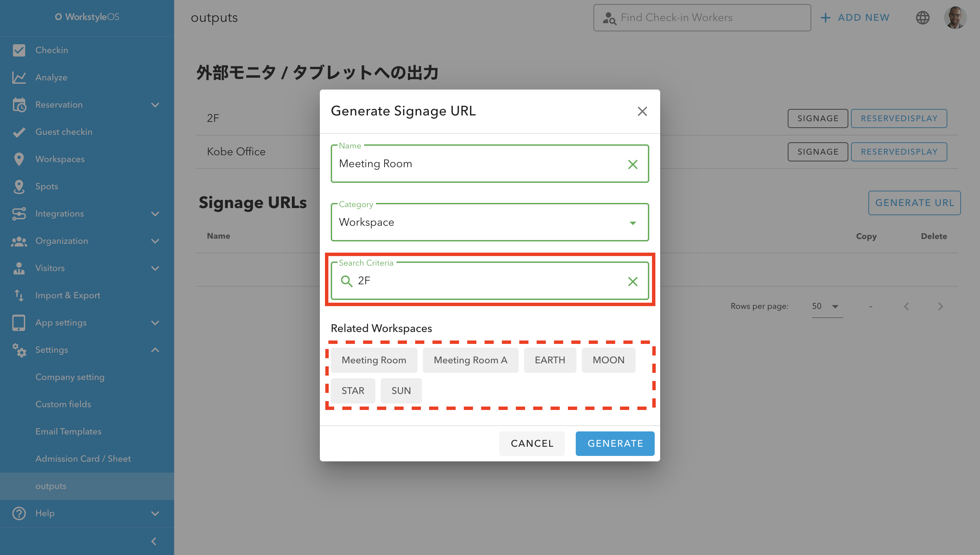Select the EARTH workspace chip
980x555 pixels.
point(550,360)
